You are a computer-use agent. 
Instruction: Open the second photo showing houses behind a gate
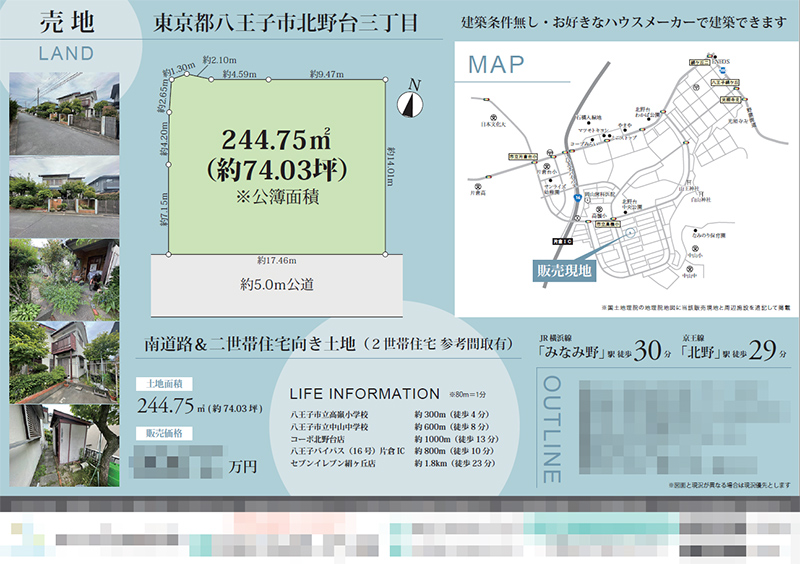[64, 188]
